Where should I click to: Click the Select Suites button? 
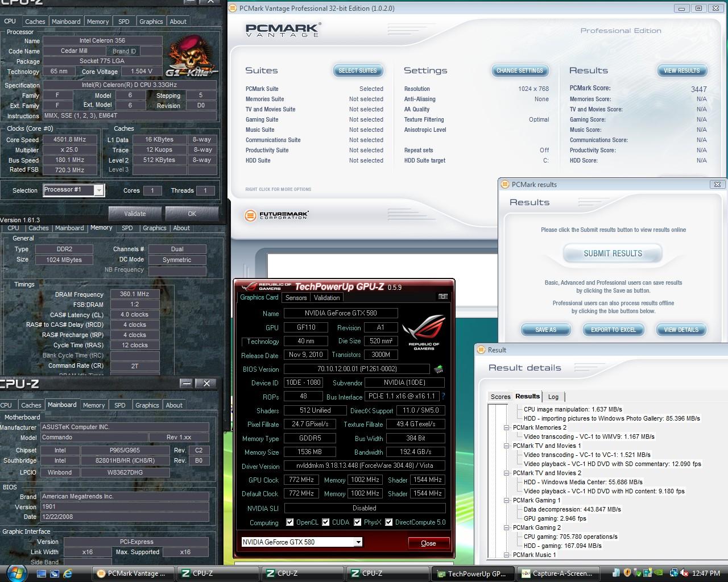(x=358, y=70)
